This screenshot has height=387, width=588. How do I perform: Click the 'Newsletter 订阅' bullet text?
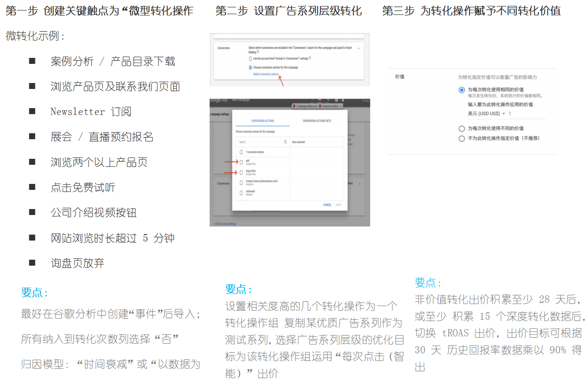click(91, 112)
